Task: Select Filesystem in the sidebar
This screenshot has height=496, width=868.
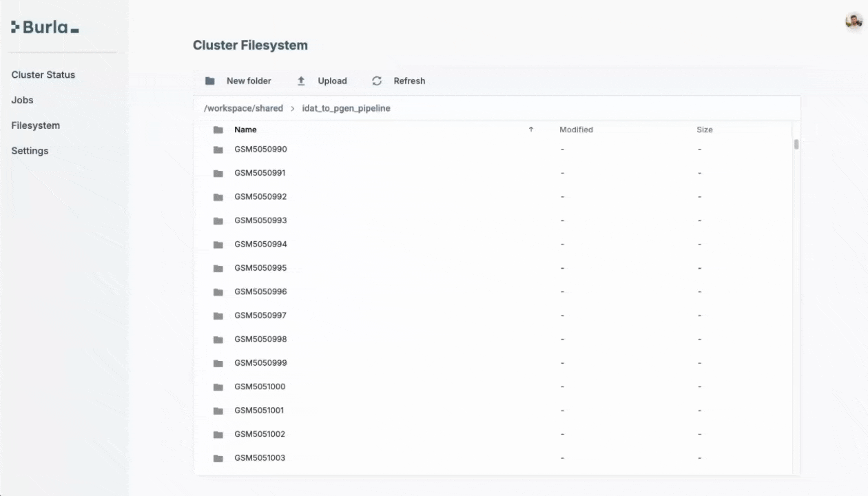Action: pos(35,125)
